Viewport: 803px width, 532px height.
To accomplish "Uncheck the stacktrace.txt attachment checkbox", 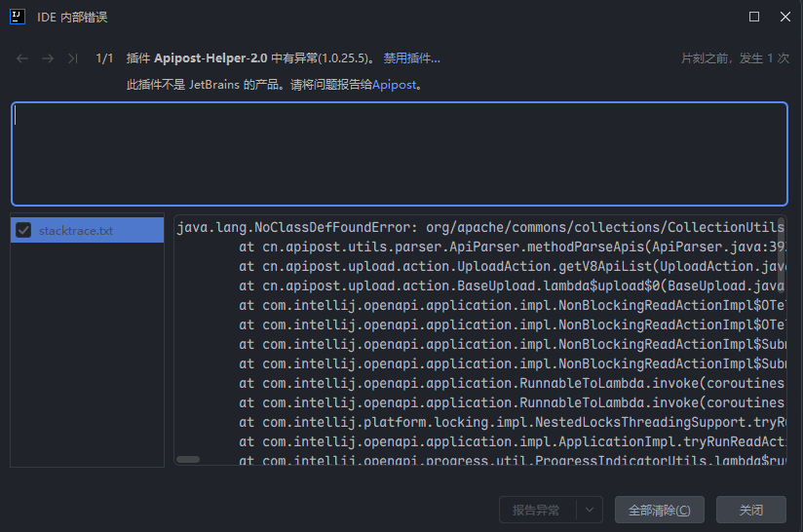I will click(23, 230).
